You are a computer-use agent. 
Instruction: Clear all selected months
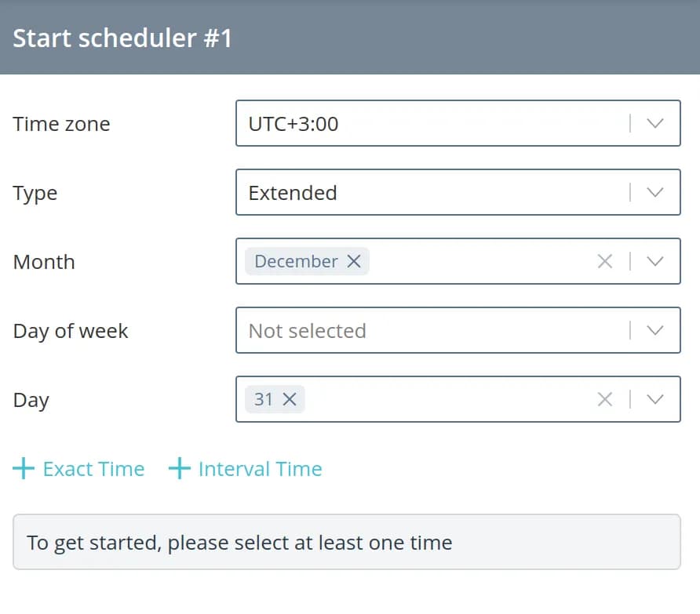coord(604,261)
